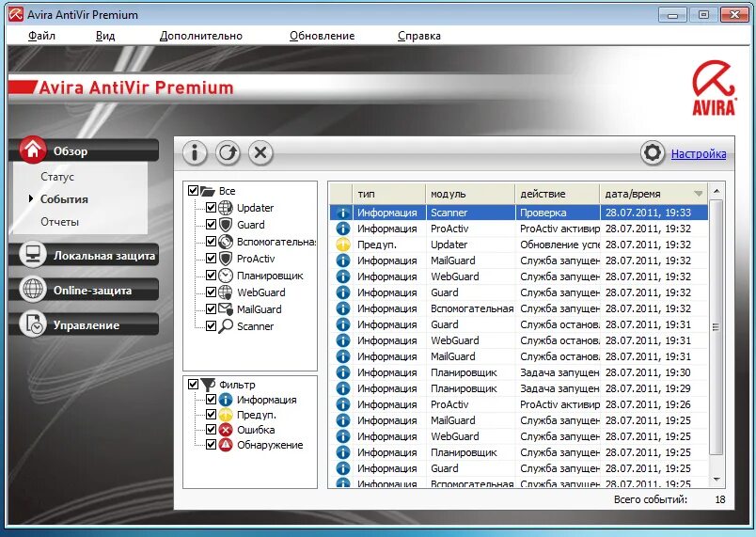Open the Обновление menu
This screenshot has height=537, width=756.
323,36
